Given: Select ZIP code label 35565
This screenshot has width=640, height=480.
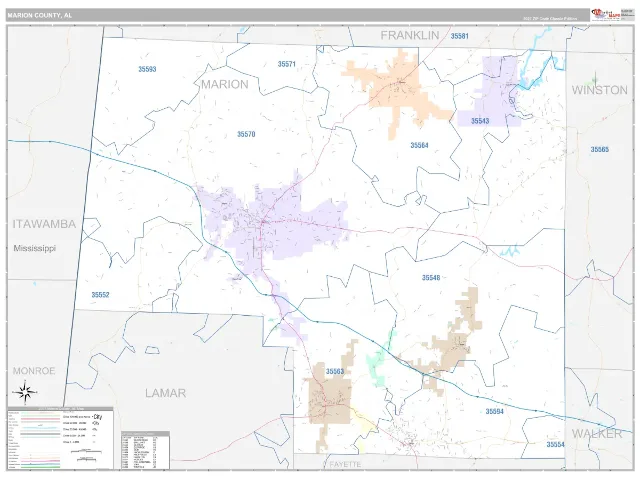Looking at the screenshot, I should tap(600, 149).
